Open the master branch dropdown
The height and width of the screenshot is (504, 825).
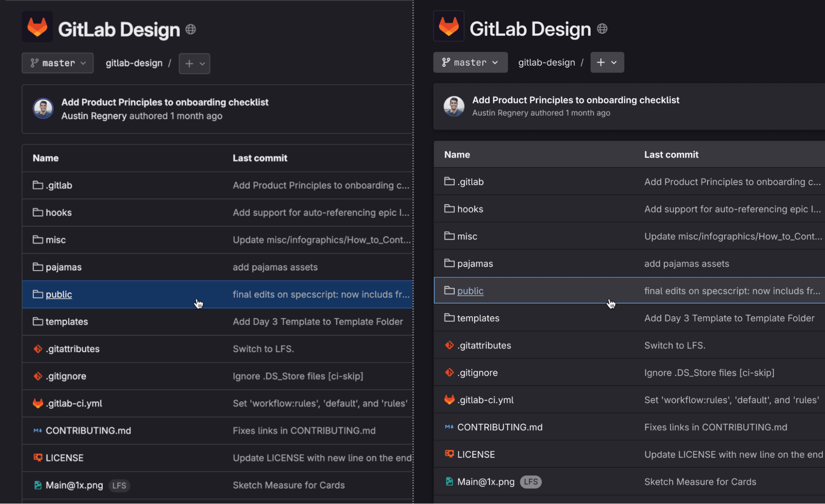(x=57, y=63)
